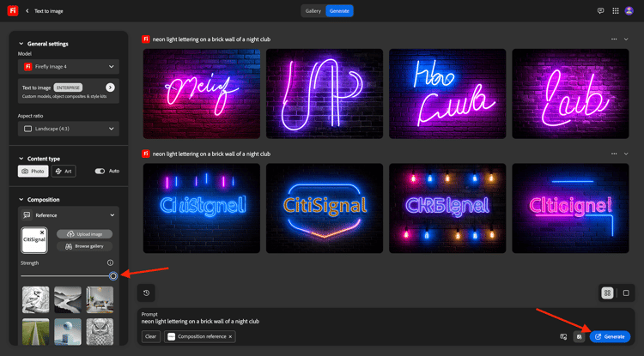
Task: Select Photo content type
Action: 33,171
